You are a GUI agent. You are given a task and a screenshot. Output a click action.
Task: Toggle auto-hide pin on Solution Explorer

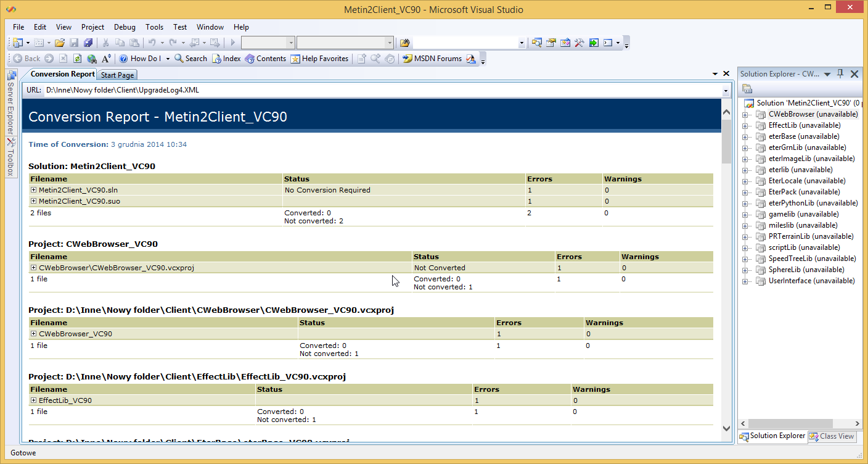coord(840,74)
